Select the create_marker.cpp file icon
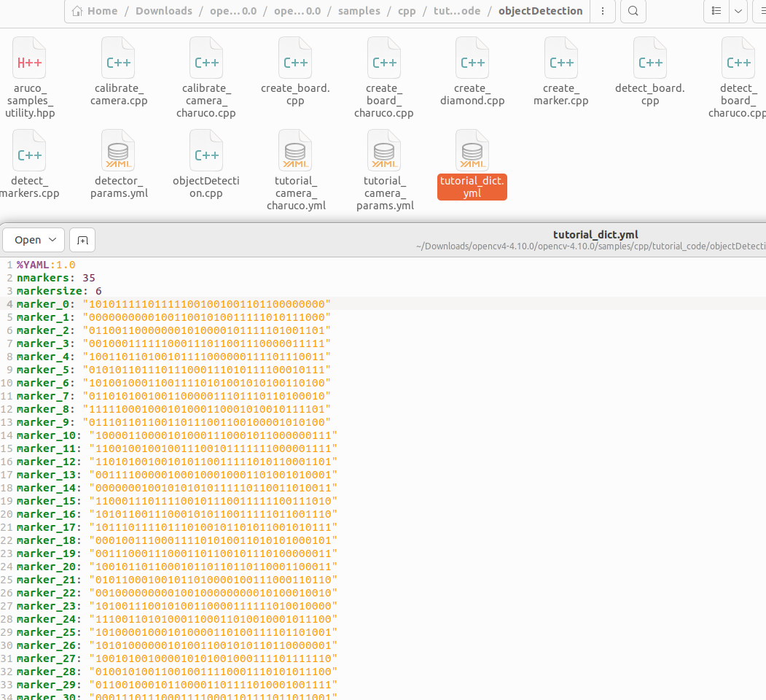766x700 pixels. coord(560,58)
